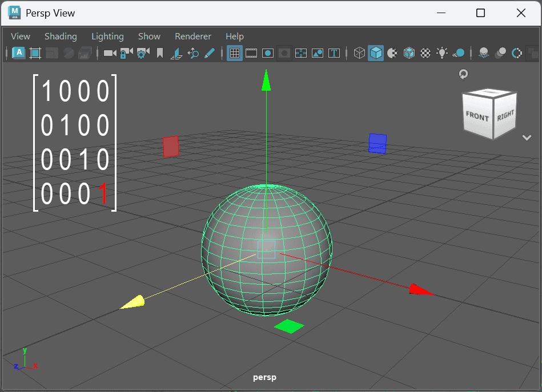
Task: Select the Grease Pencil tool icon
Action: coord(210,53)
